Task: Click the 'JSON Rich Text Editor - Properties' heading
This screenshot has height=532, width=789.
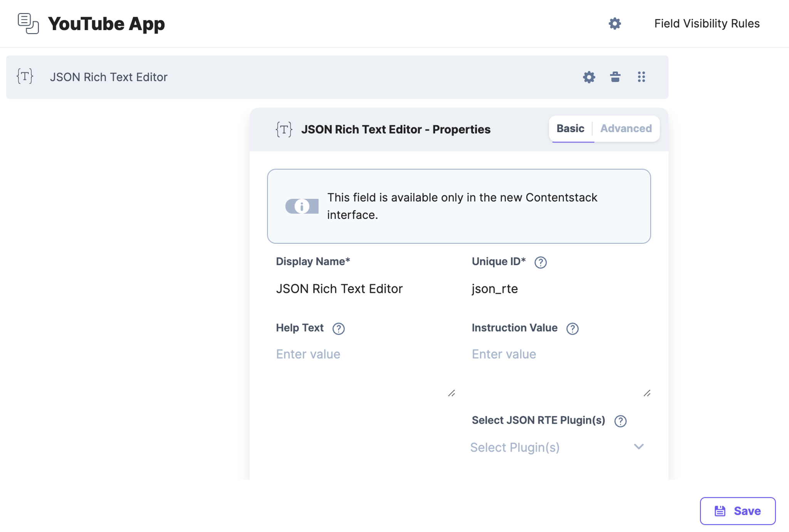Action: (x=396, y=129)
